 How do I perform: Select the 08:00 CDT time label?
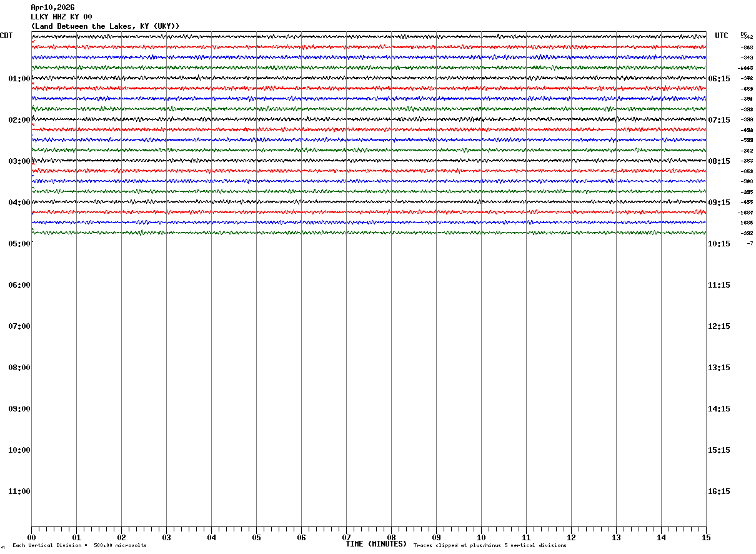pos(19,368)
